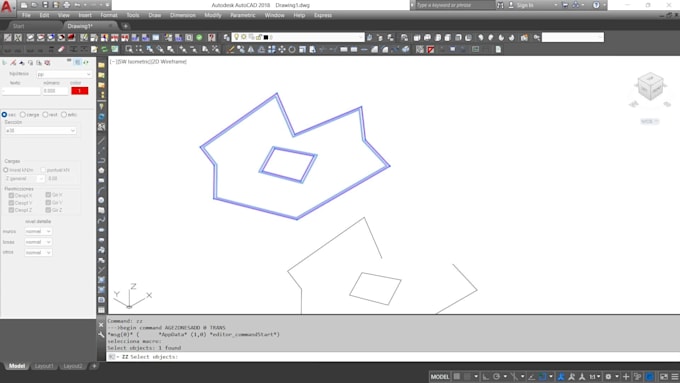Toggle the 'puntual kN' checkbox
Screen dimensions: 680x383
tap(43, 170)
